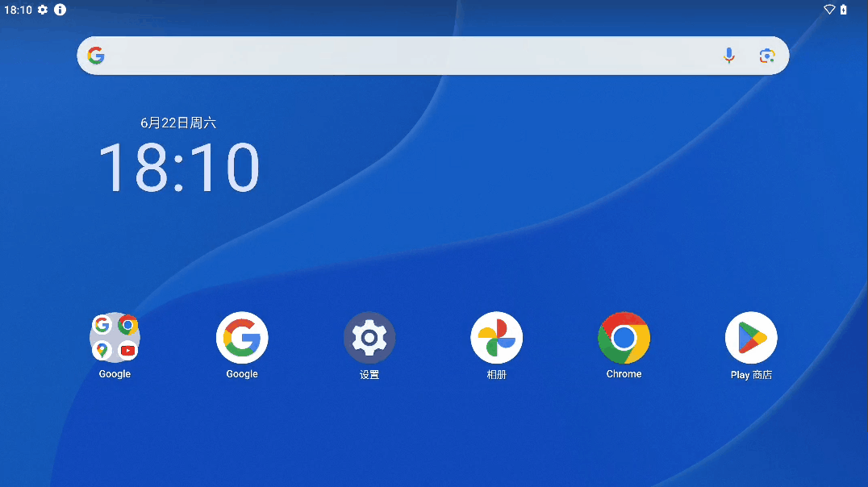This screenshot has height=487, width=868.
Task: Focus the Google search bar field
Action: coord(433,56)
